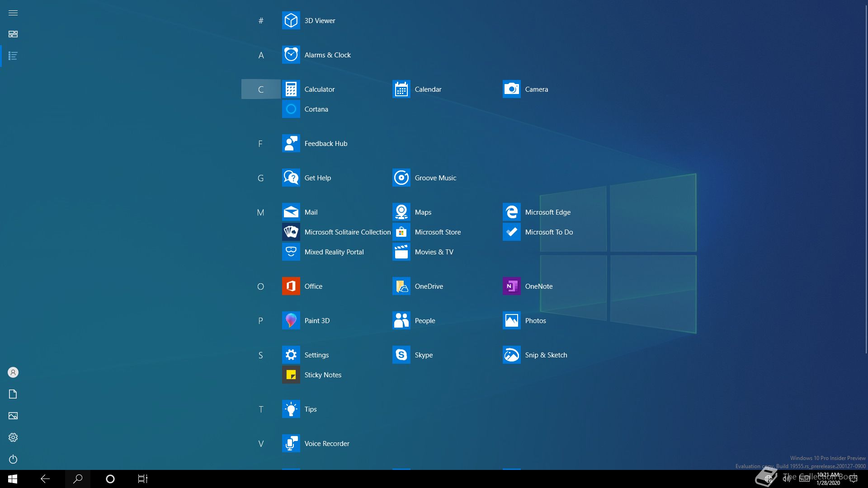Open Settings gear in Start sidebar
This screenshot has height=488, width=868.
coord(13,437)
